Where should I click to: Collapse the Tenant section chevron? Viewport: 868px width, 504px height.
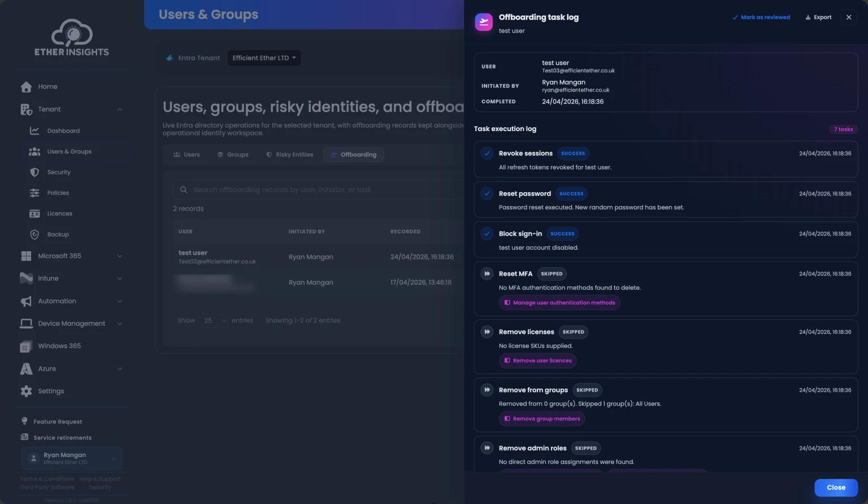click(x=120, y=109)
